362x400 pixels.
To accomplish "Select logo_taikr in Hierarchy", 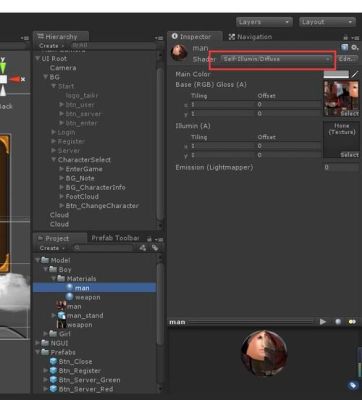I will click(x=82, y=95).
